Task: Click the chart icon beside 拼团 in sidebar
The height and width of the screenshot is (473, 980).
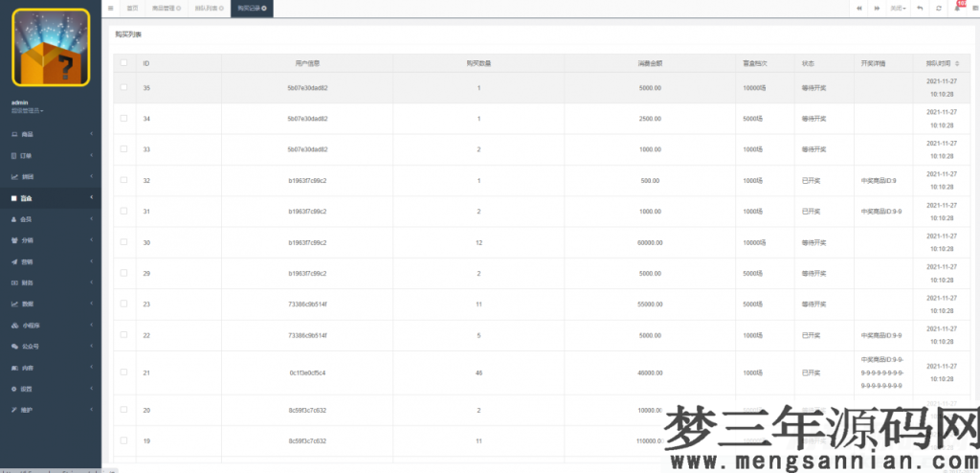Action: 14,177
